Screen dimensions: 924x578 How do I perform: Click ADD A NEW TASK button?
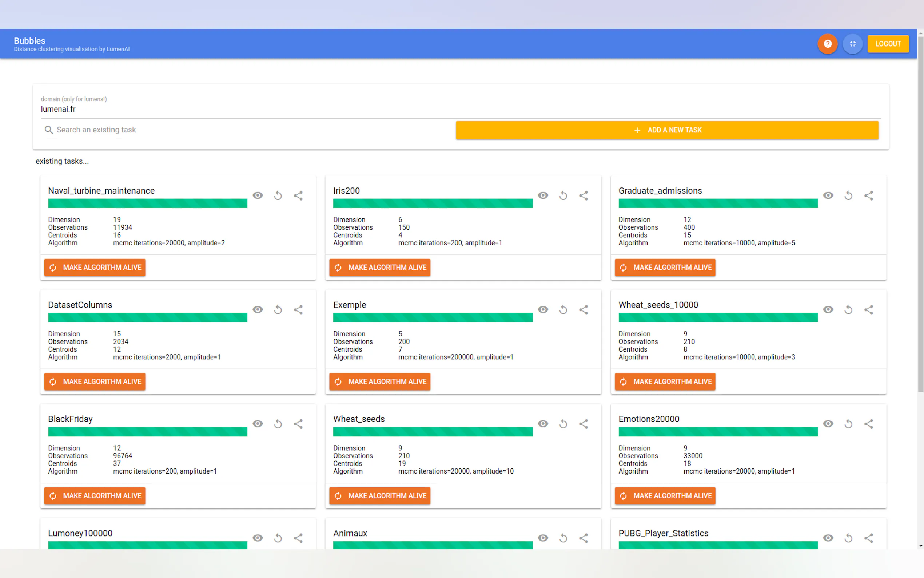[x=667, y=130]
